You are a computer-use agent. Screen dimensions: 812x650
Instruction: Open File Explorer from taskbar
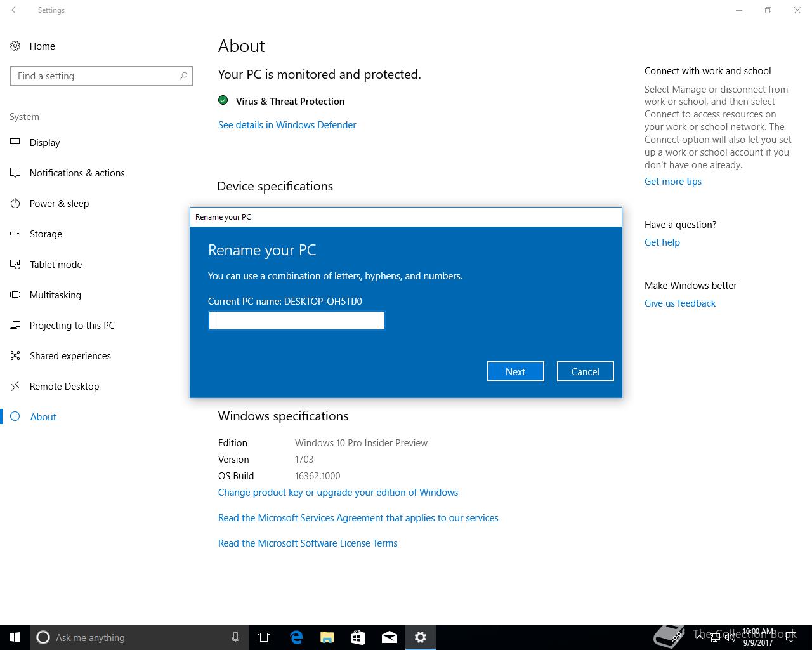[327, 637]
